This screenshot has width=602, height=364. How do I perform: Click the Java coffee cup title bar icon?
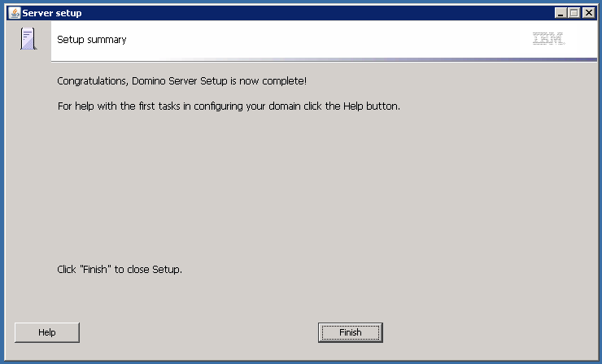point(14,13)
